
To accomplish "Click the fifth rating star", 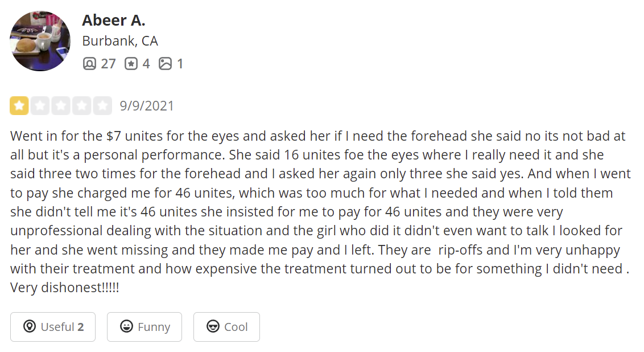I will (x=102, y=106).
